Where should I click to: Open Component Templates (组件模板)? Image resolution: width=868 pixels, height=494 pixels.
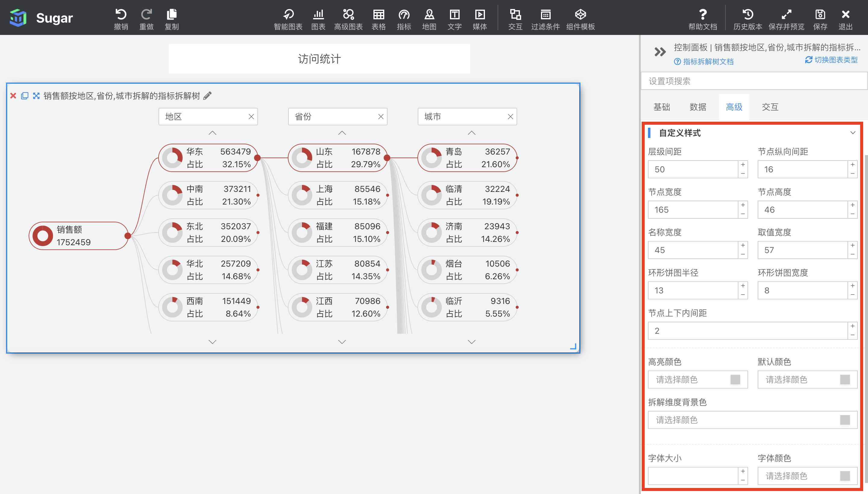580,19
